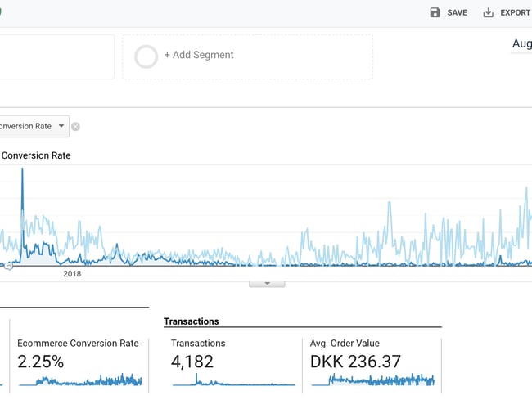Collapse the chart using the bottom arrow handle
This screenshot has width=532, height=409.
pos(267,283)
